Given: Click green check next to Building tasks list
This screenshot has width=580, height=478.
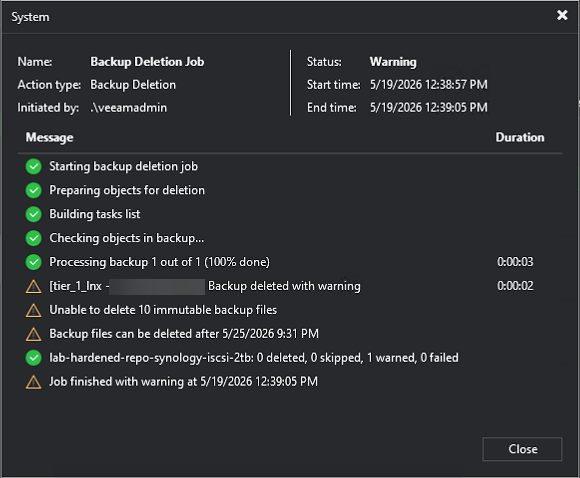Looking at the screenshot, I should pos(33,214).
